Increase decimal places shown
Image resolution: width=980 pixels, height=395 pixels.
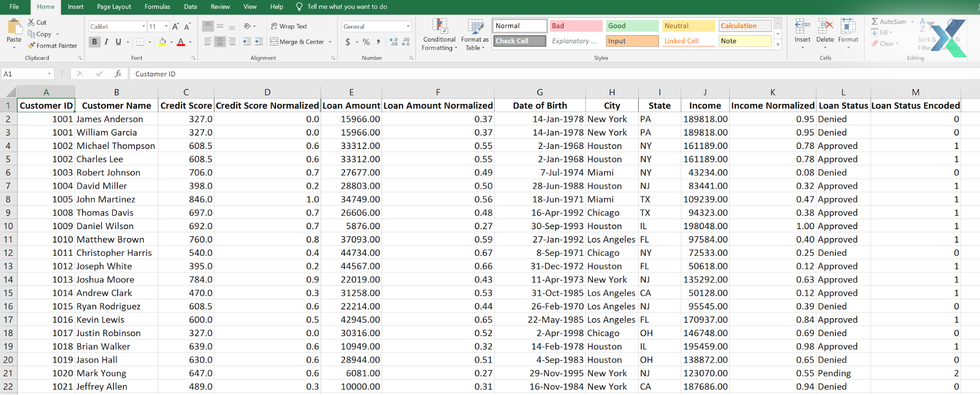394,42
